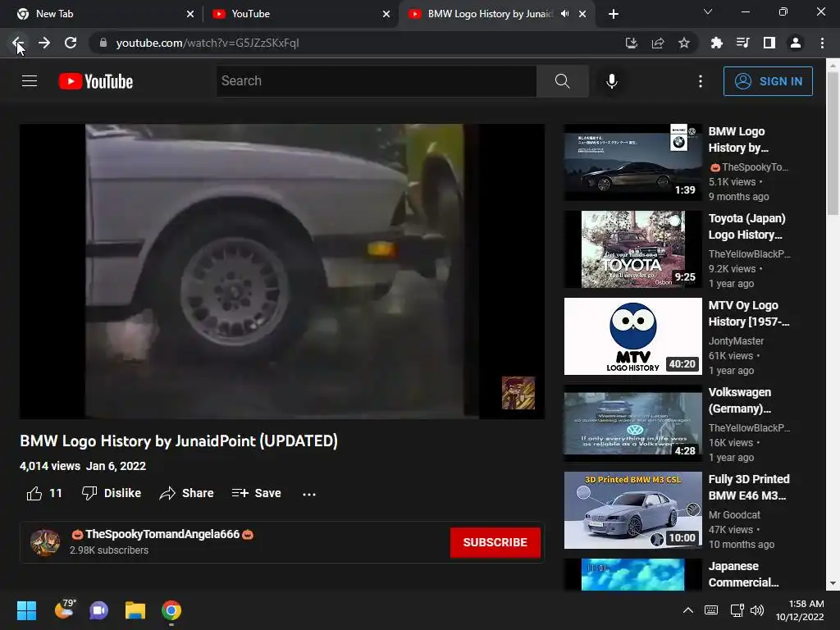This screenshot has height=630, width=840.
Task: Open the Windows Start menu
Action: click(x=26, y=610)
